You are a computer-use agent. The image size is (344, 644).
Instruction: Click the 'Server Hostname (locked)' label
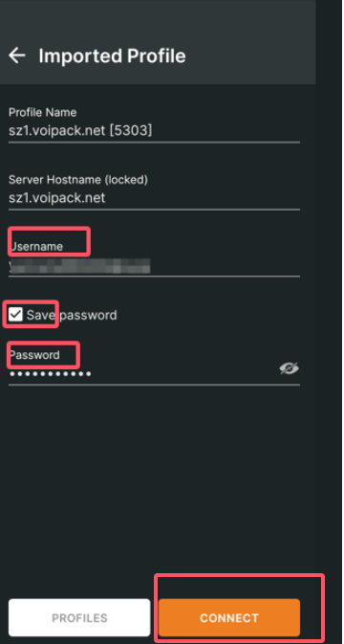click(x=78, y=180)
